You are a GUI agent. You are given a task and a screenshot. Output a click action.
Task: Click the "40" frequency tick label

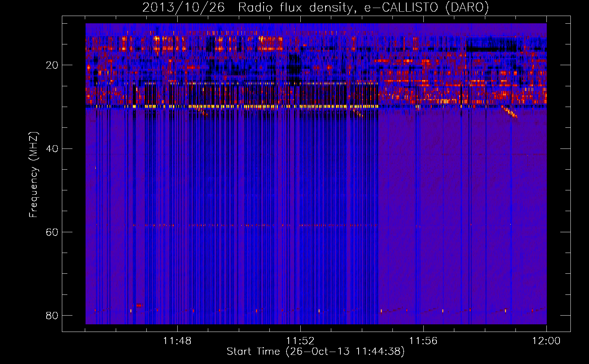(x=52, y=149)
